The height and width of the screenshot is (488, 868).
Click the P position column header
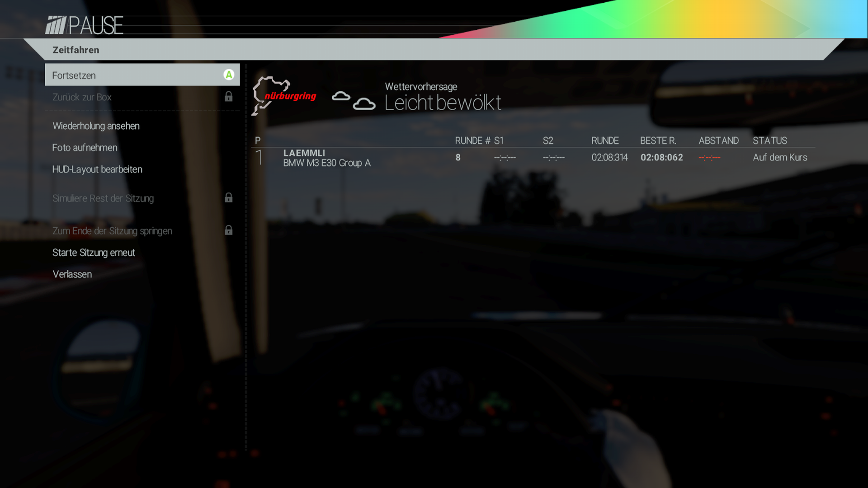tap(258, 141)
